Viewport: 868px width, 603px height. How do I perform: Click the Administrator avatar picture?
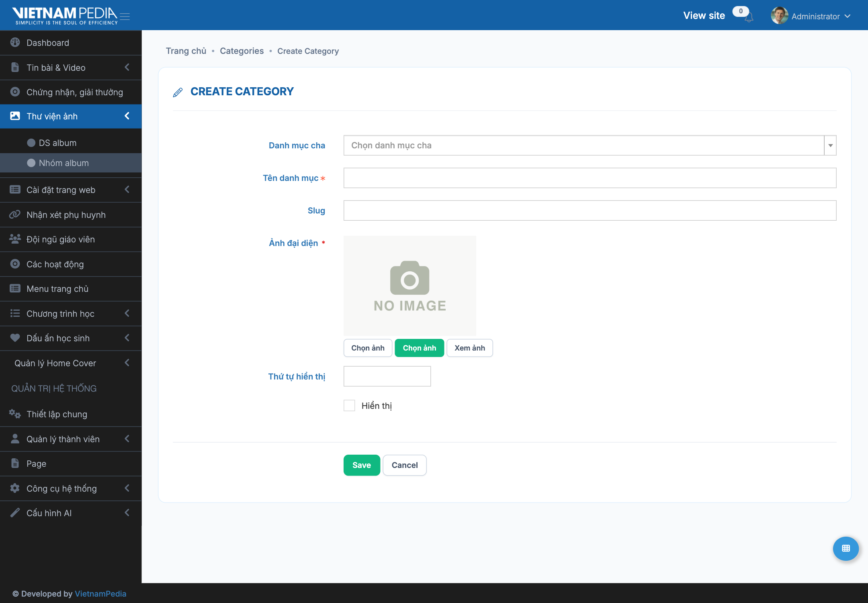coord(779,16)
